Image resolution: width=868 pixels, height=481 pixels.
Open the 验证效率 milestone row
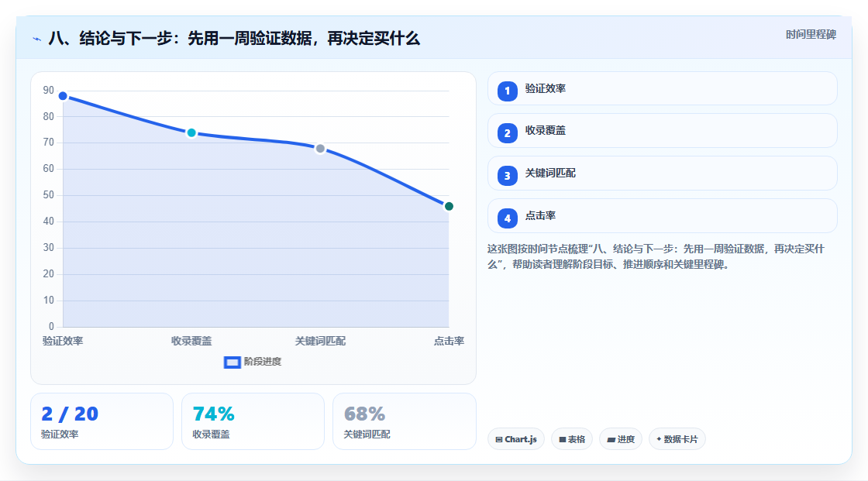[662, 88]
